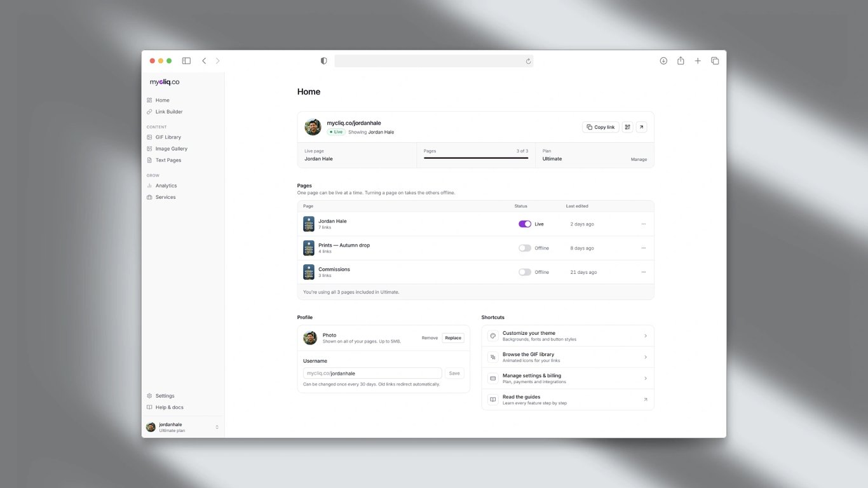
Task: Open the privacy shield icon
Action: click(324, 61)
